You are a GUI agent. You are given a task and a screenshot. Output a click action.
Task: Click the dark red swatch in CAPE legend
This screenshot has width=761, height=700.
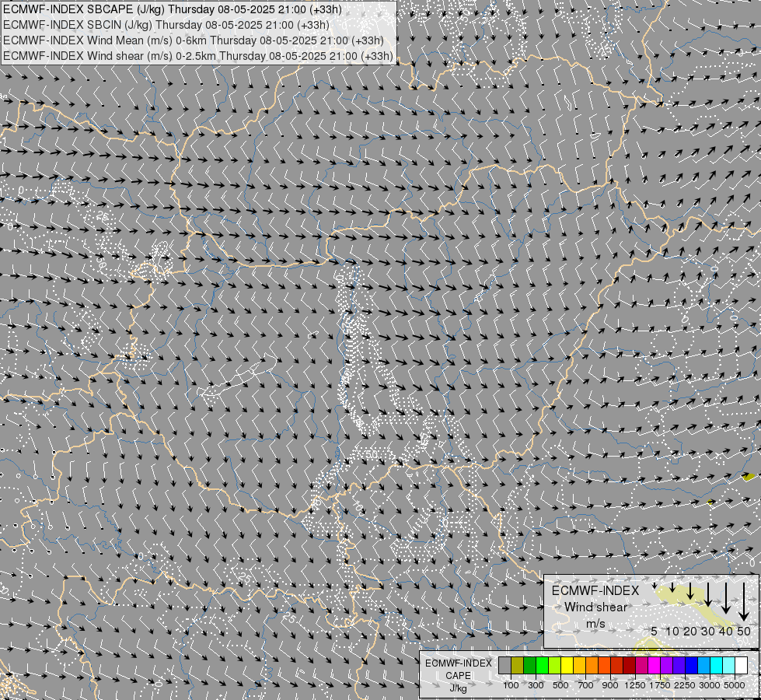coord(630,665)
